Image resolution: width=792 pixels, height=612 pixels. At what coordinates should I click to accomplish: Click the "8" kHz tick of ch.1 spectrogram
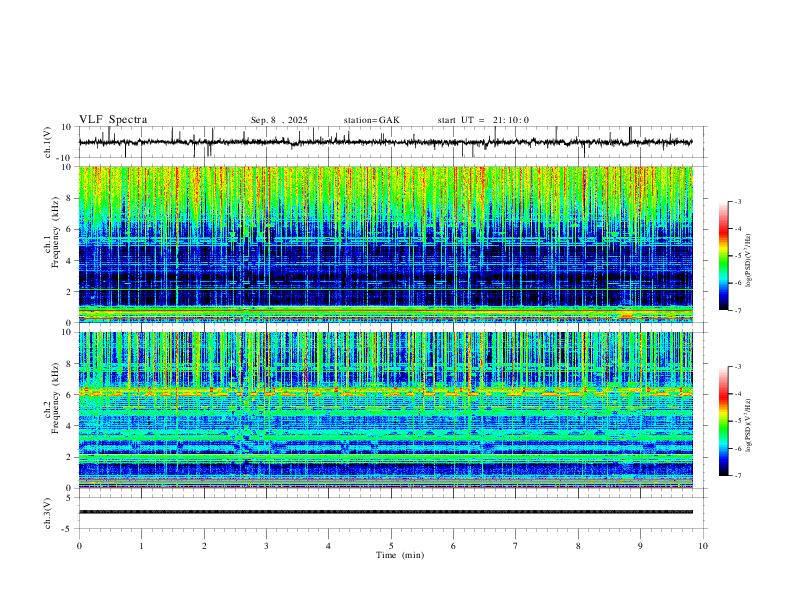(69, 198)
